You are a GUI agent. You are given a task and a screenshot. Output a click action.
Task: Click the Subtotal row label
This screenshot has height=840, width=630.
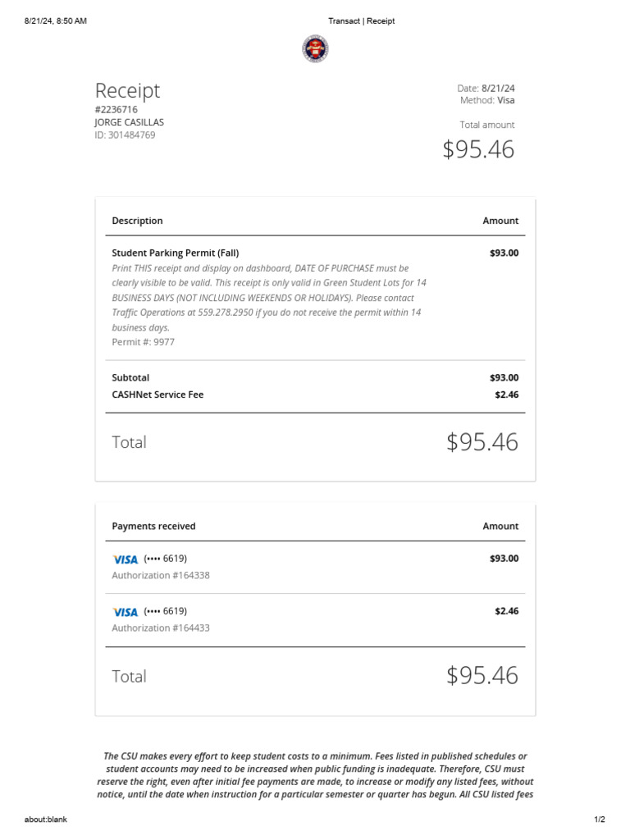(130, 378)
